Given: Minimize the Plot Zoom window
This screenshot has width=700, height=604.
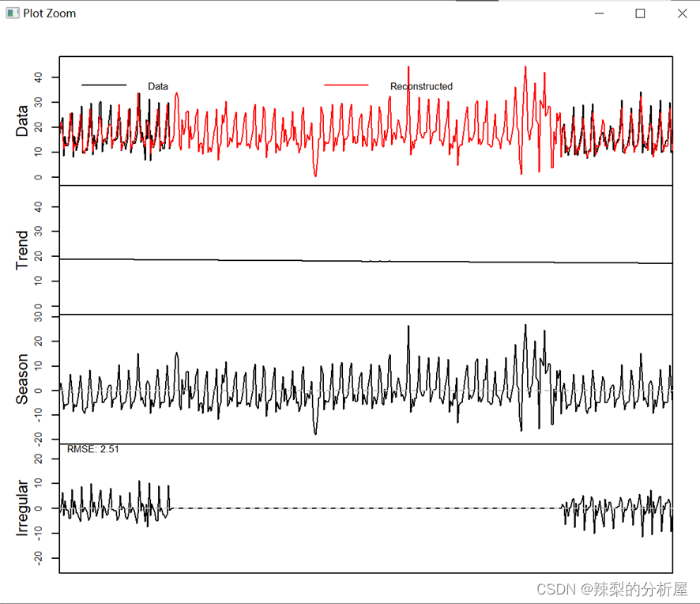Looking at the screenshot, I should point(599,13).
